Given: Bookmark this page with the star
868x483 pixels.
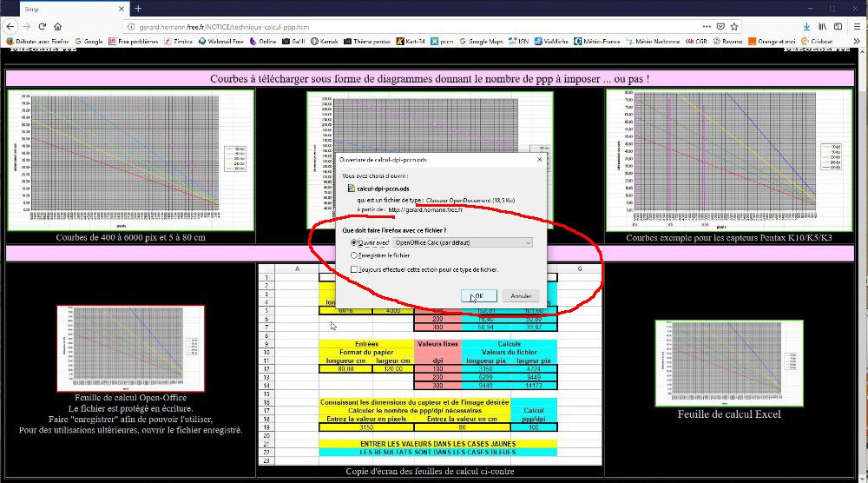Looking at the screenshot, I should click(734, 27).
